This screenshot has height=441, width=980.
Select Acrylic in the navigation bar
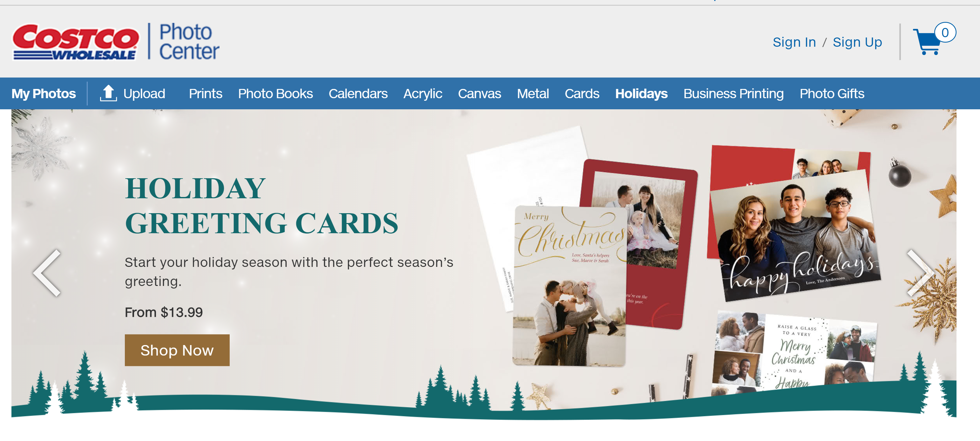click(x=423, y=94)
